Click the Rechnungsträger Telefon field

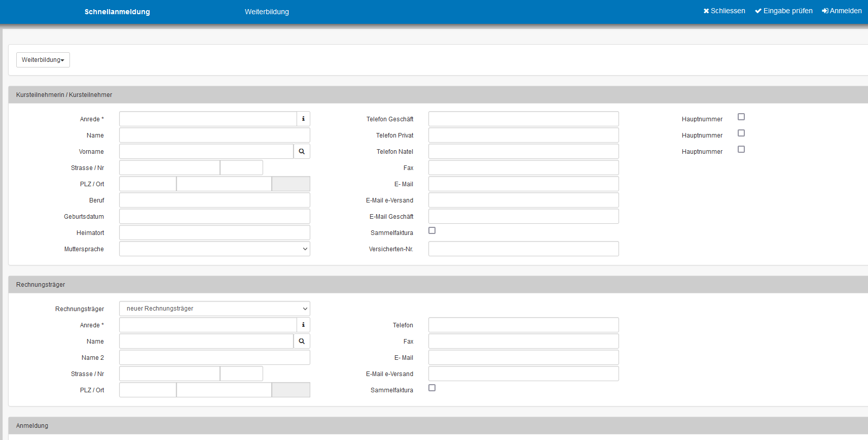pyautogui.click(x=523, y=325)
